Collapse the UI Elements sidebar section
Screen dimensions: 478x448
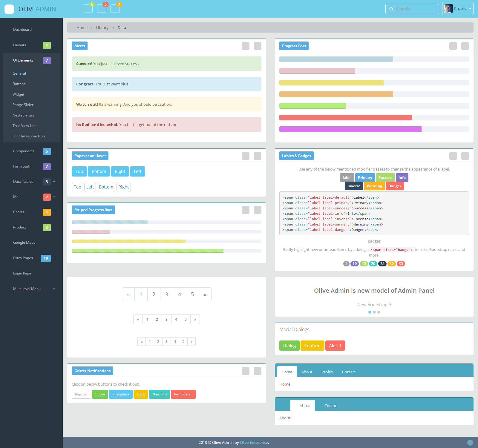coord(54,60)
